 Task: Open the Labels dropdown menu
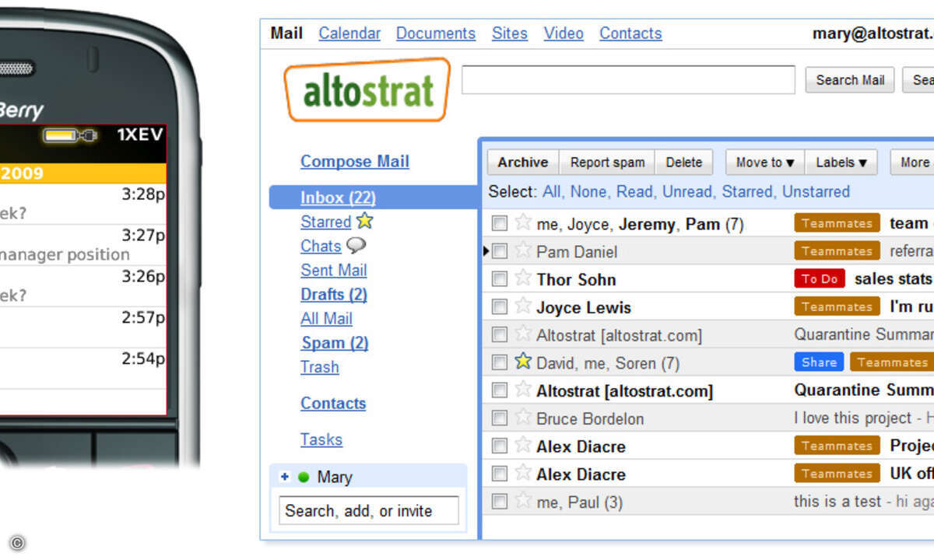pyautogui.click(x=841, y=163)
